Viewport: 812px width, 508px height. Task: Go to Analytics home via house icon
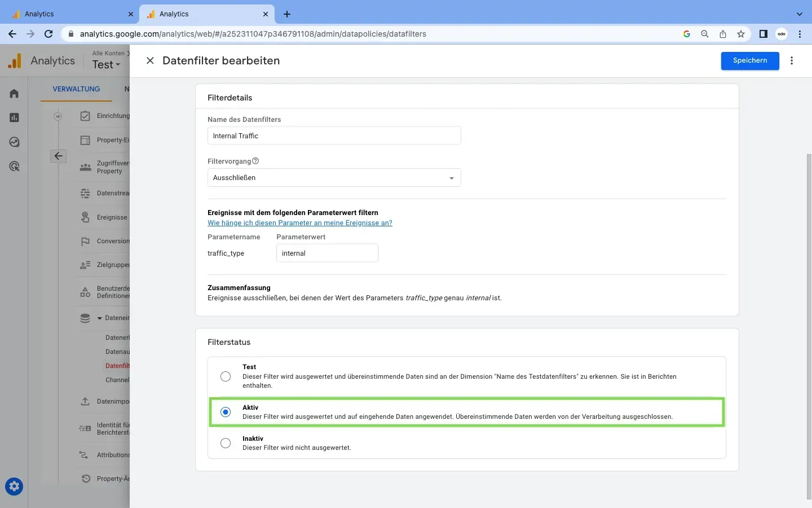point(14,93)
